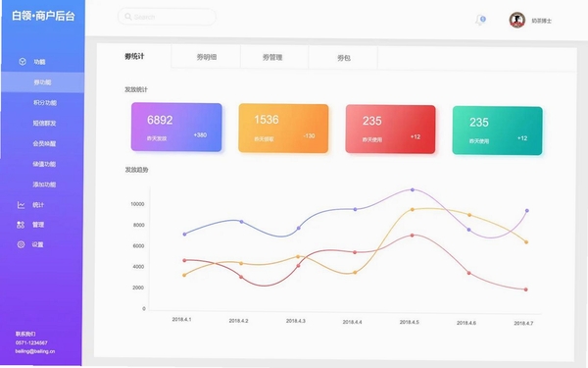Click the 发放趋势 section heading
588x368 pixels.
[136, 170]
